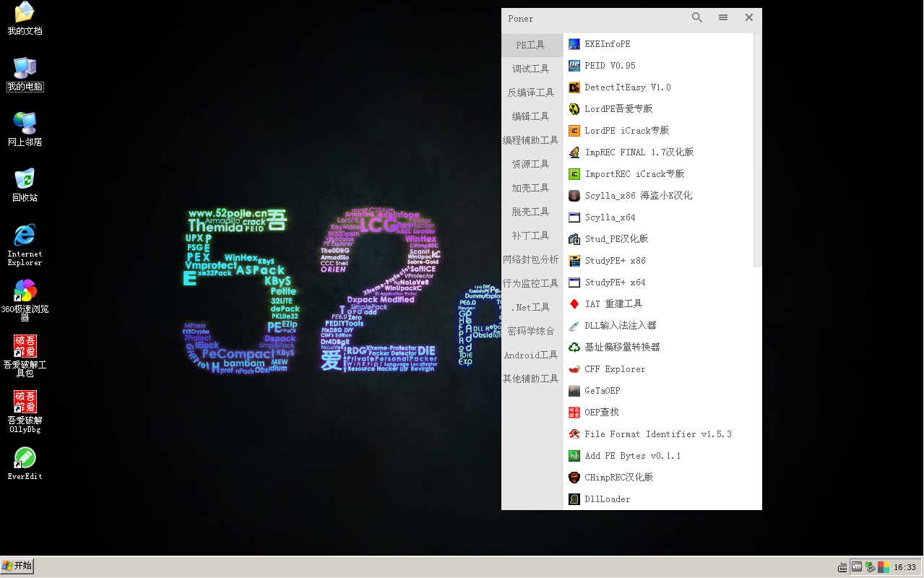The height and width of the screenshot is (578, 924).
Task: Click the CFF Explorer icon
Action: tap(574, 369)
